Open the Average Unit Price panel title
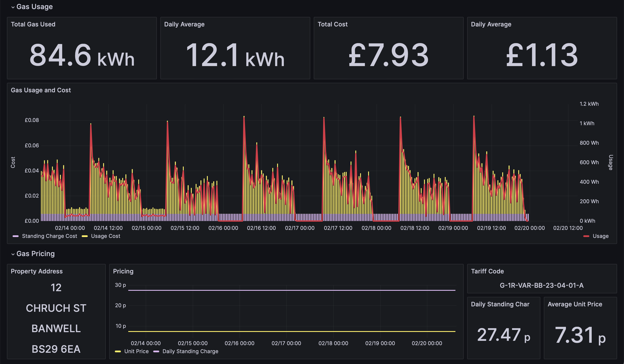This screenshot has height=364, width=624. tap(575, 304)
